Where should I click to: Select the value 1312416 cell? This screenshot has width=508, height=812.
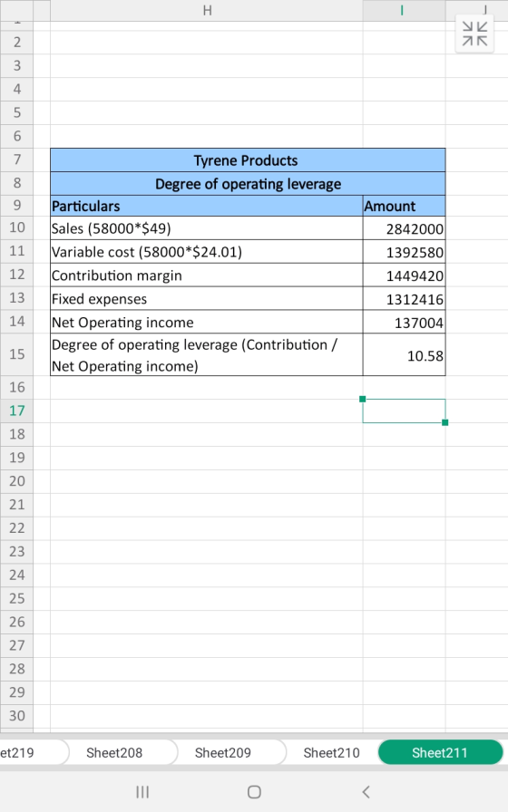tap(404, 299)
